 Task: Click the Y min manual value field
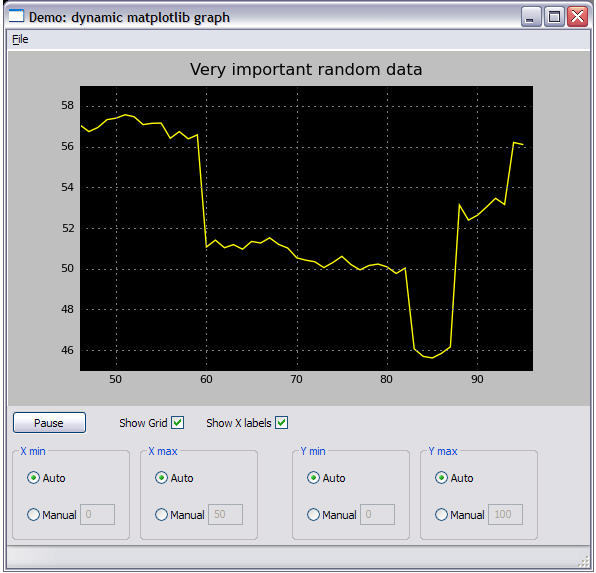coord(377,514)
